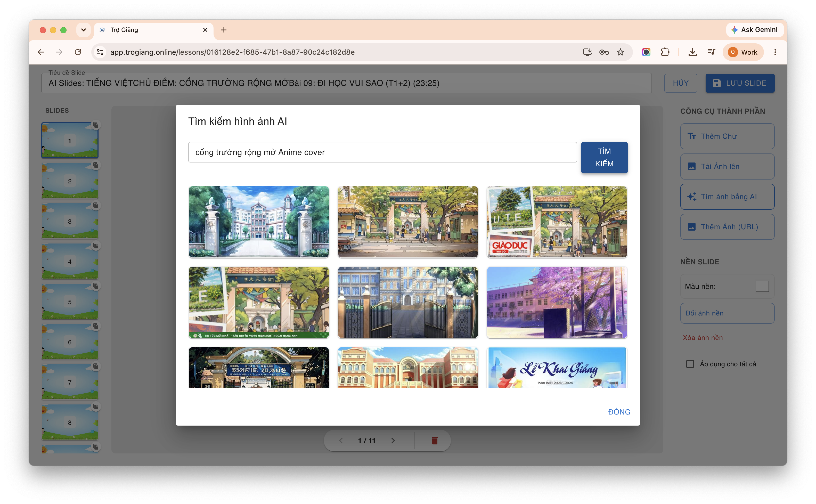Click the Thêm Ảnh (URL) button
816x504 pixels.
(x=727, y=227)
